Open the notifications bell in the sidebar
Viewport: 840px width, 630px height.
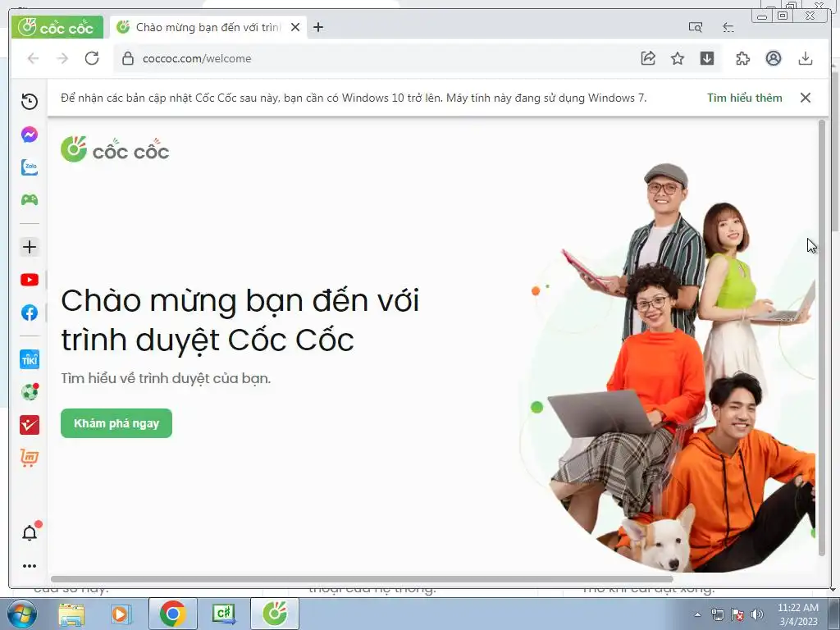coord(30,533)
